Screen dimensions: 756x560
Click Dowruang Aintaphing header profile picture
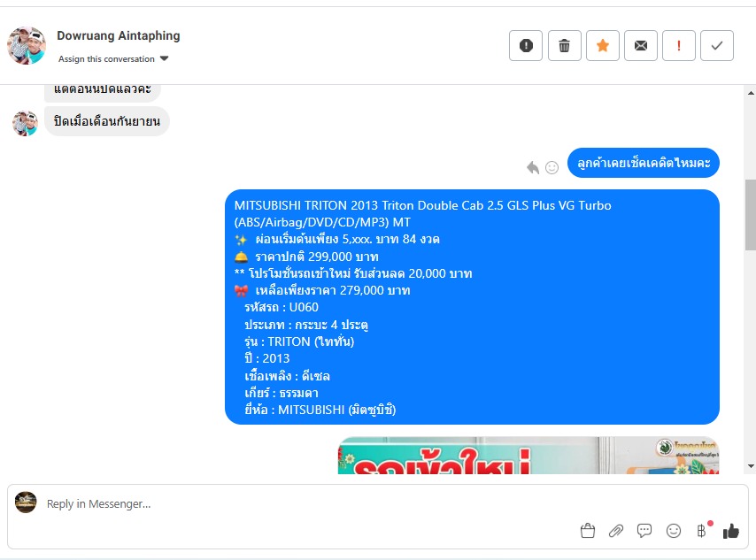27,45
